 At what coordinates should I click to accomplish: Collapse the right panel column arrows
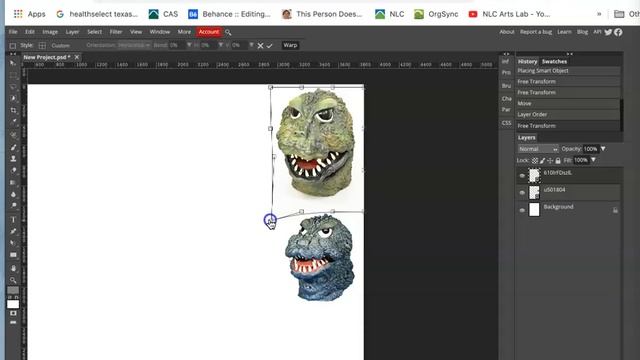569,54
